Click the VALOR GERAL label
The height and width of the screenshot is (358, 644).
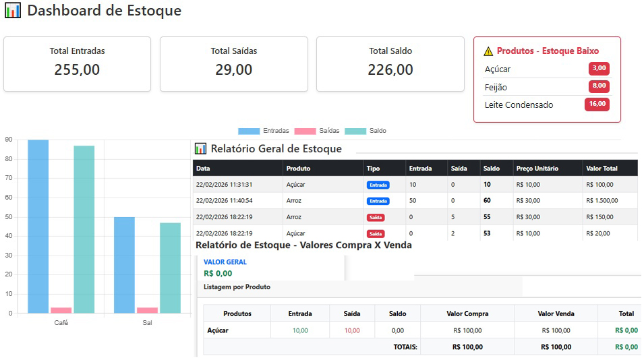pos(225,262)
